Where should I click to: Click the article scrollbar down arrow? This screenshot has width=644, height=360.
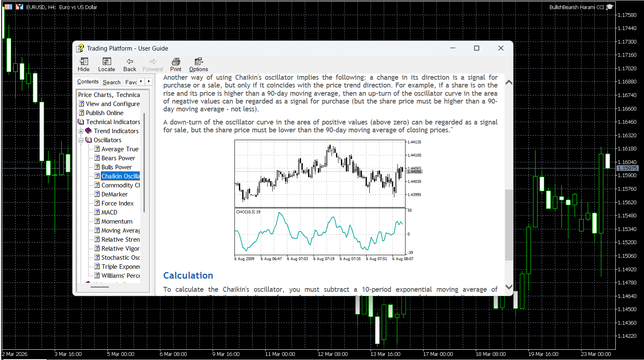pos(509,287)
